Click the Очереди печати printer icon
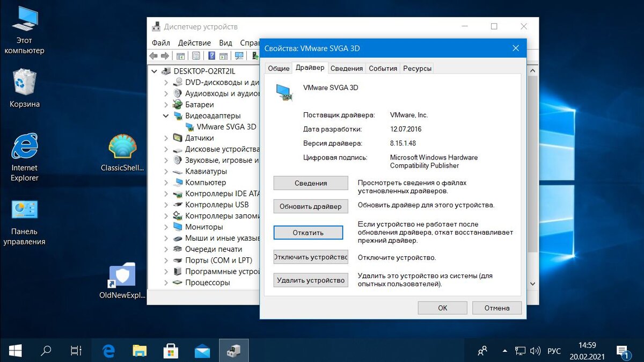The width and height of the screenshot is (644, 362). [178, 249]
